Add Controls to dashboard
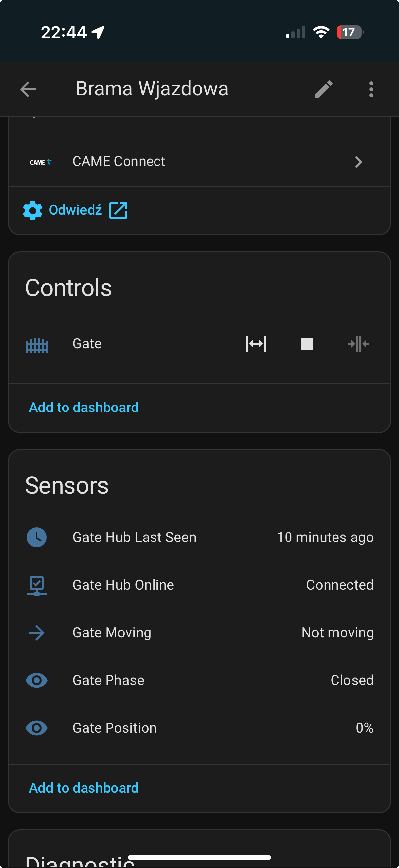Image resolution: width=399 pixels, height=868 pixels. [x=83, y=408]
